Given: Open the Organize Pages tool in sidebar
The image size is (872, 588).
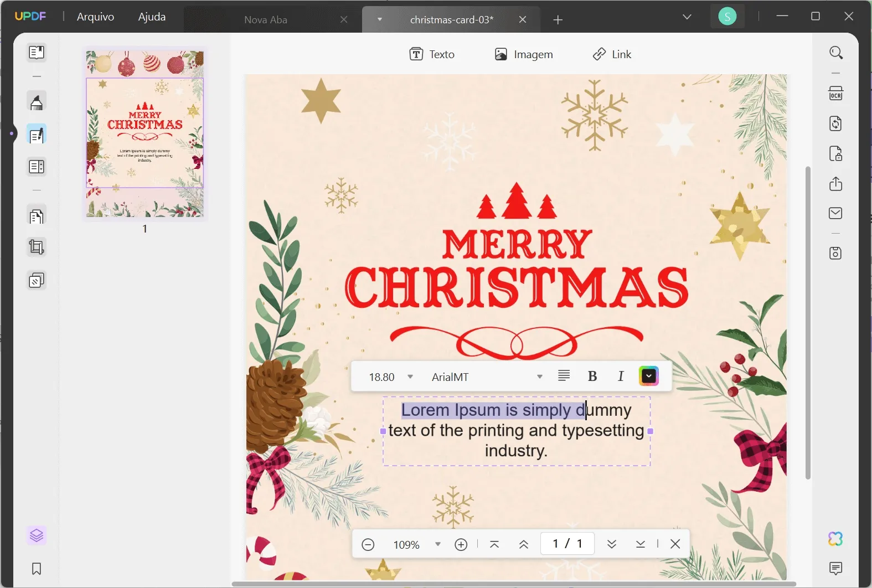Looking at the screenshot, I should point(37,216).
